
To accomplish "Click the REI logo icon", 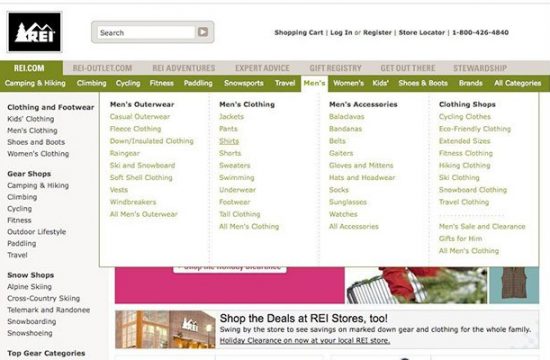I will [x=34, y=32].
